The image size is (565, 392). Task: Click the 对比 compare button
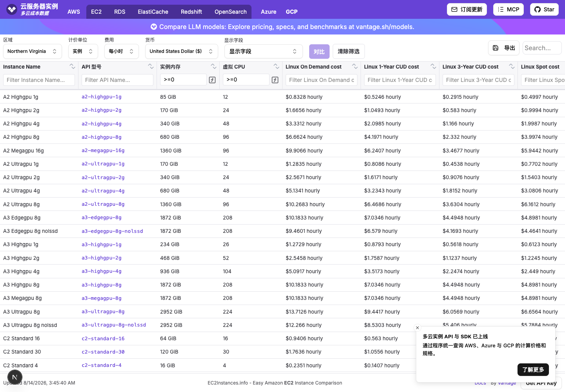point(319,51)
